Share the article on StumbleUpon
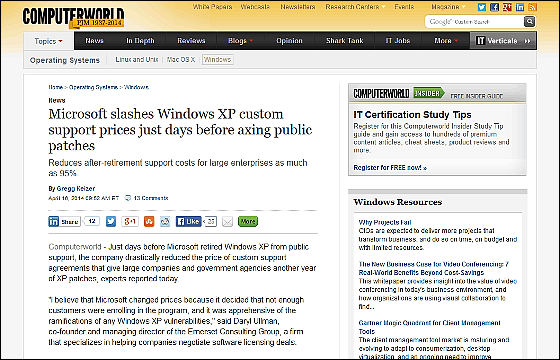 point(149,221)
